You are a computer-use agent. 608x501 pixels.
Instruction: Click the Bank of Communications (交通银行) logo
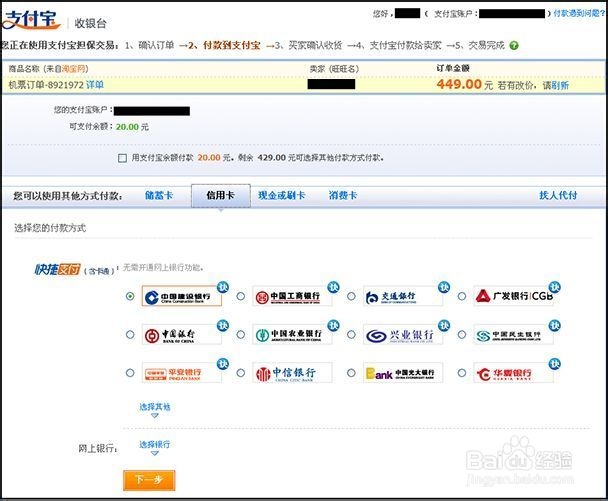point(402,297)
